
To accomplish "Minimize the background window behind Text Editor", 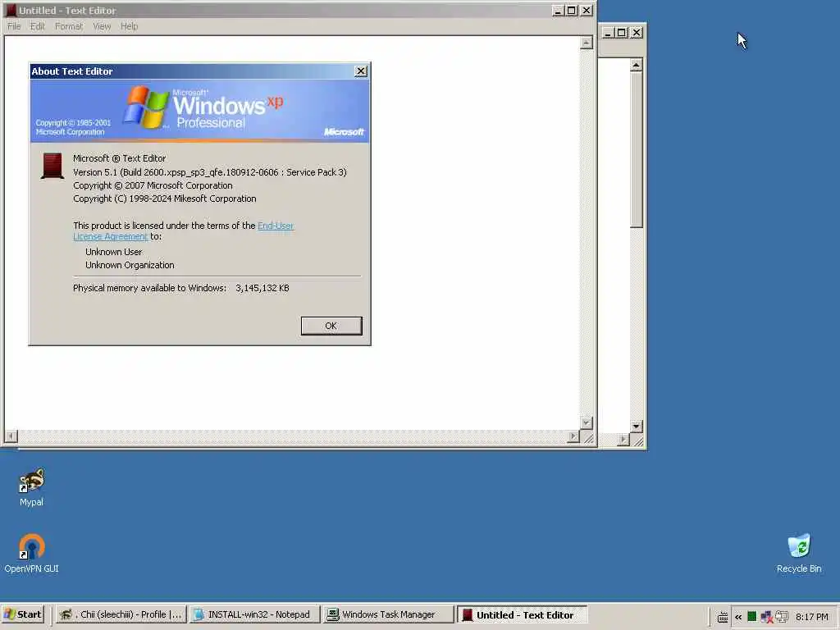I will click(608, 33).
